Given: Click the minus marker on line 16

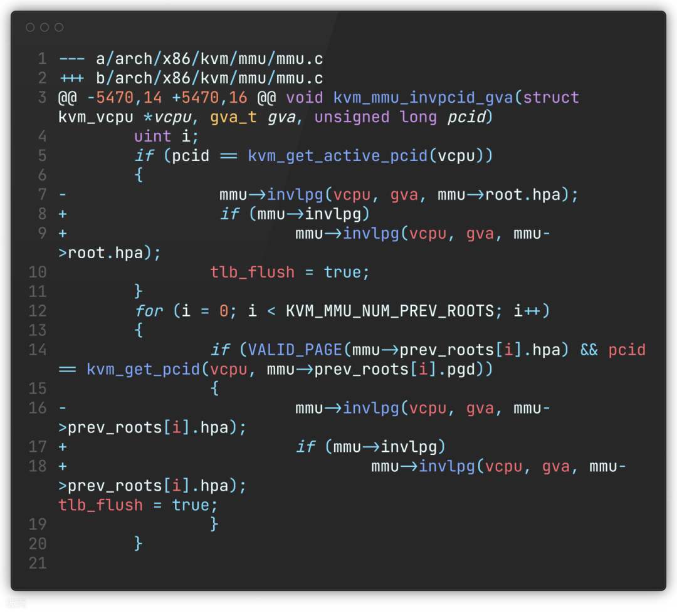Looking at the screenshot, I should click(63, 409).
